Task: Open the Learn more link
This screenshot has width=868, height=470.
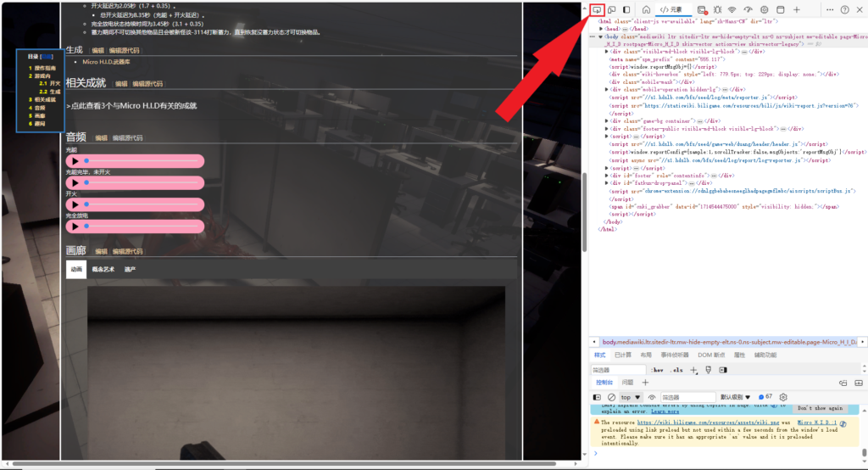Action: (665, 411)
